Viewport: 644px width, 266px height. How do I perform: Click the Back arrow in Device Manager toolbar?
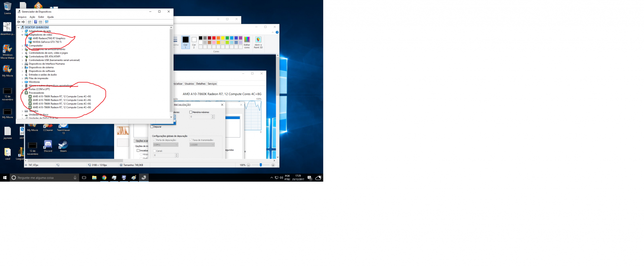click(x=19, y=22)
